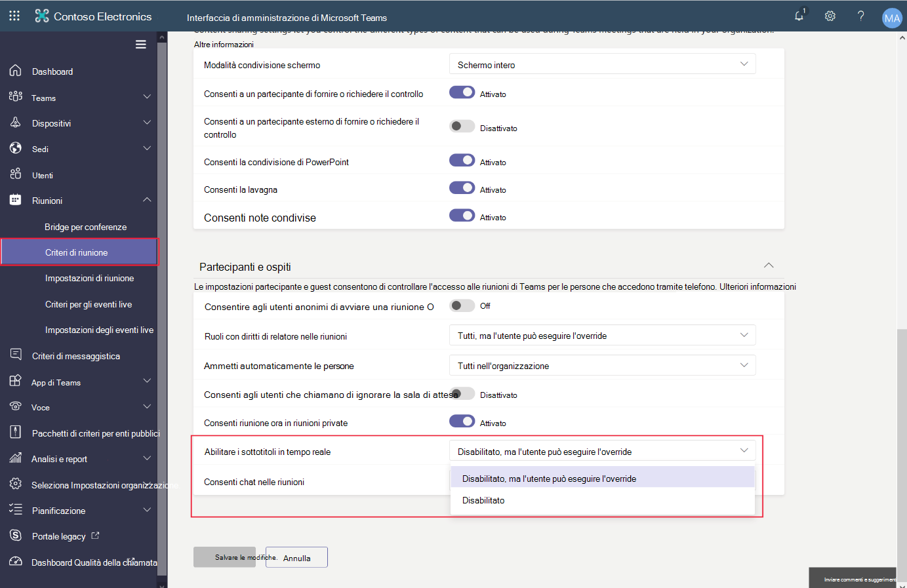907x588 pixels.
Task: Click the external link icon beside Portale legacy
Action: [95, 536]
